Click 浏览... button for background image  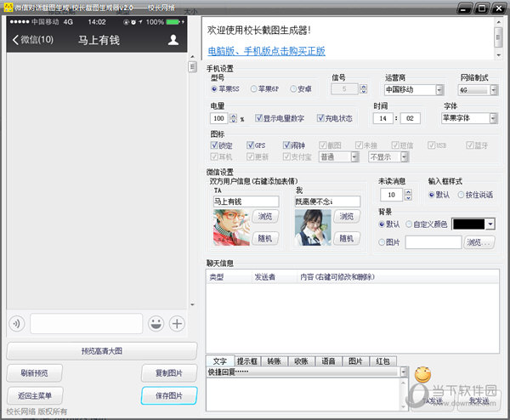point(479,242)
